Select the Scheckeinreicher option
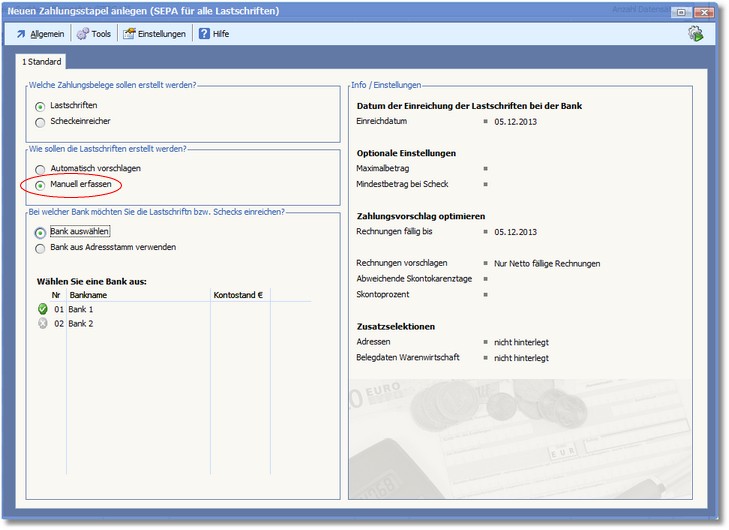This screenshot has width=729, height=530. pos(40,122)
